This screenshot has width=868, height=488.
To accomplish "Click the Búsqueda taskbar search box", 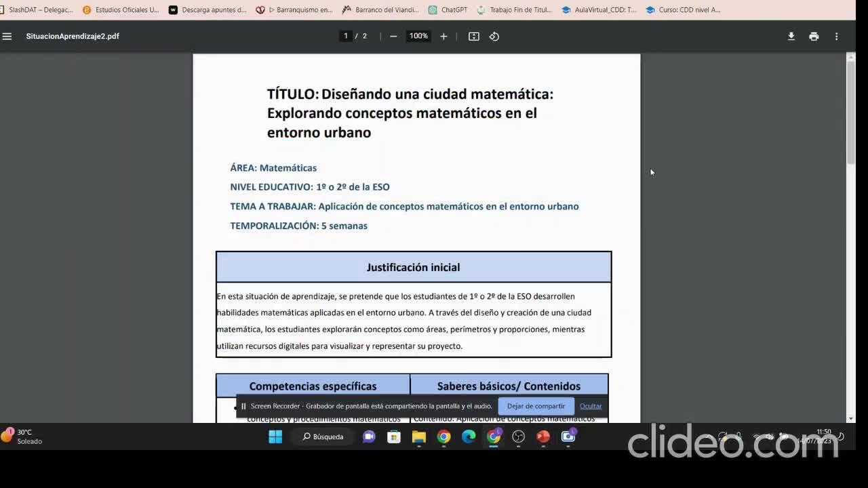I will pyautogui.click(x=323, y=436).
